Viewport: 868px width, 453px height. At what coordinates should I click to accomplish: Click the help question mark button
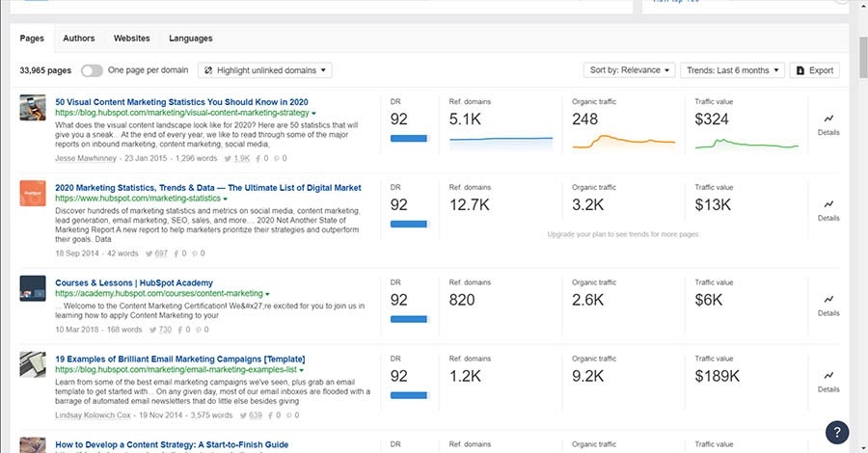838,432
